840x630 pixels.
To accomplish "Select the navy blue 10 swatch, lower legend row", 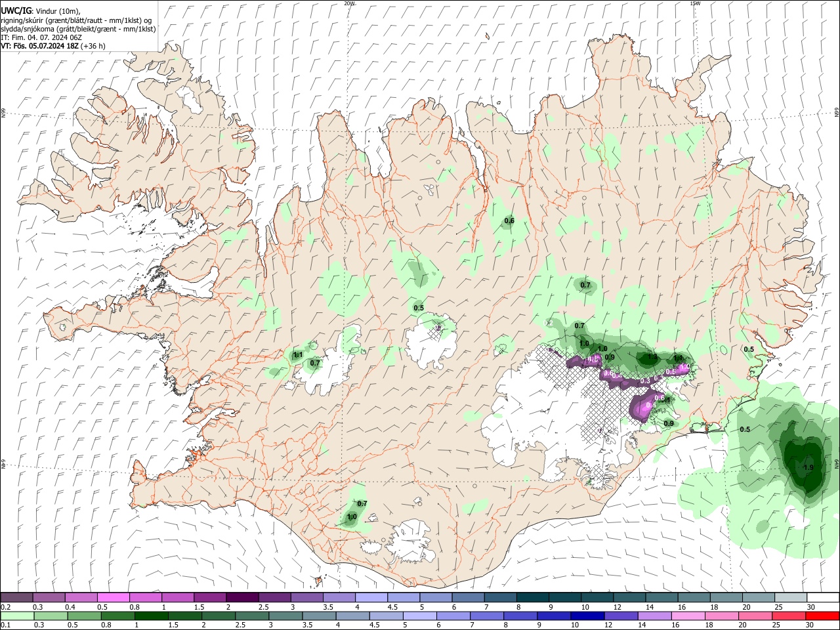I will (587, 616).
